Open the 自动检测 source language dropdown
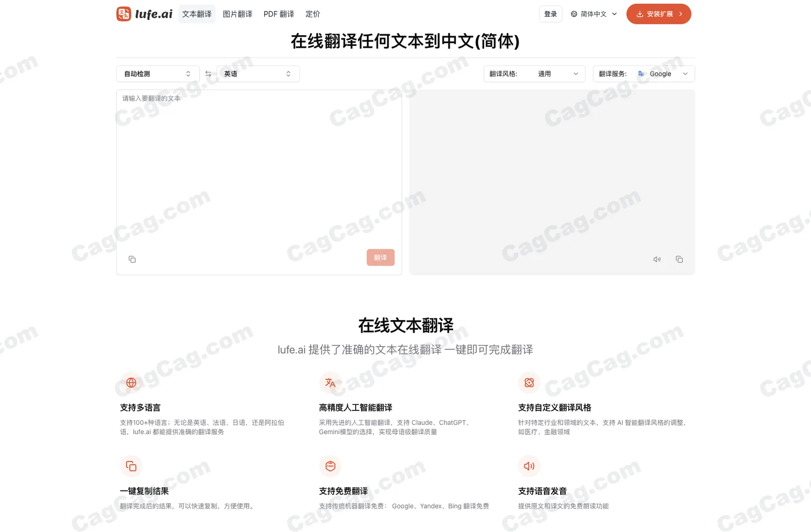This screenshot has width=811, height=532. coord(158,74)
